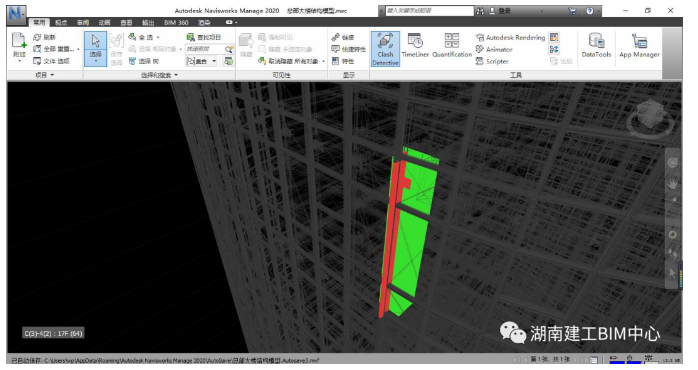Viewport: 698px width, 370px height.
Task: Toggle Quick Properties (快捷特性) display
Action: (349, 49)
